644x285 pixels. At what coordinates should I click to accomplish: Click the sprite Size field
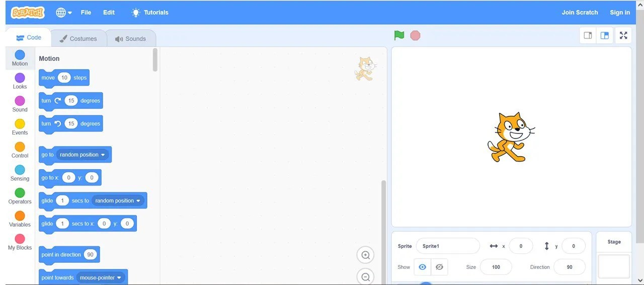click(496, 267)
